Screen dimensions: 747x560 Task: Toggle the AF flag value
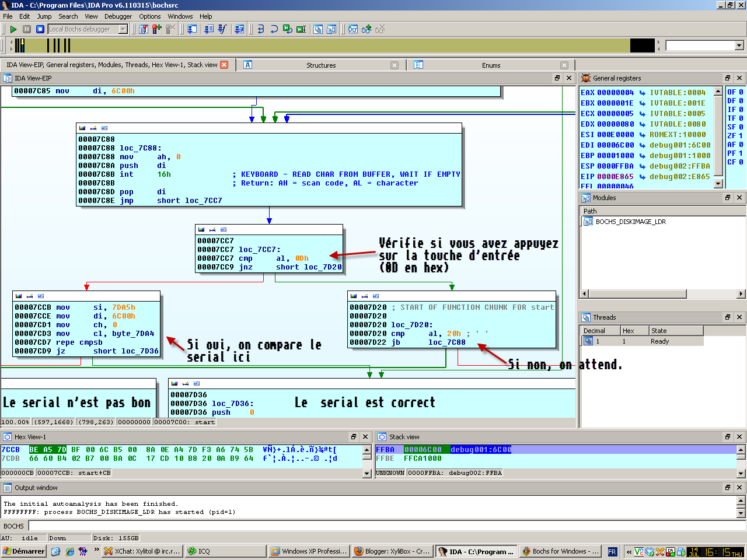(x=741, y=145)
